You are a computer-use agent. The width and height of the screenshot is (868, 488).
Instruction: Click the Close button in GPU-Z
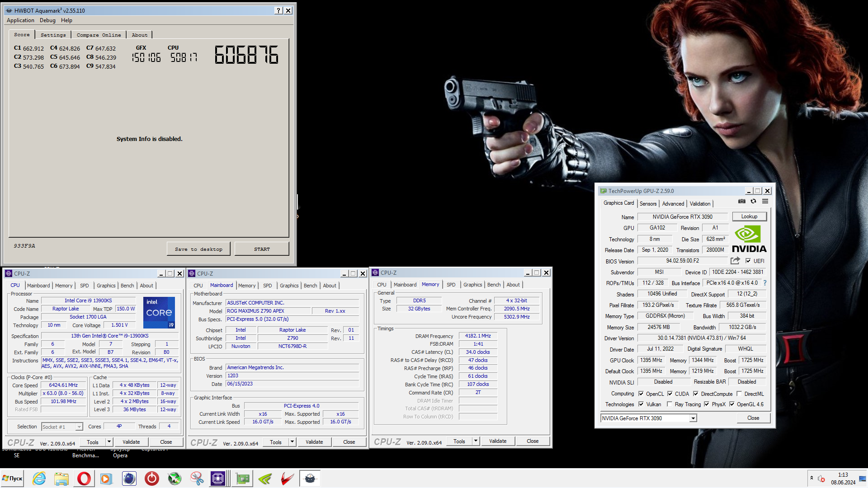click(x=753, y=418)
